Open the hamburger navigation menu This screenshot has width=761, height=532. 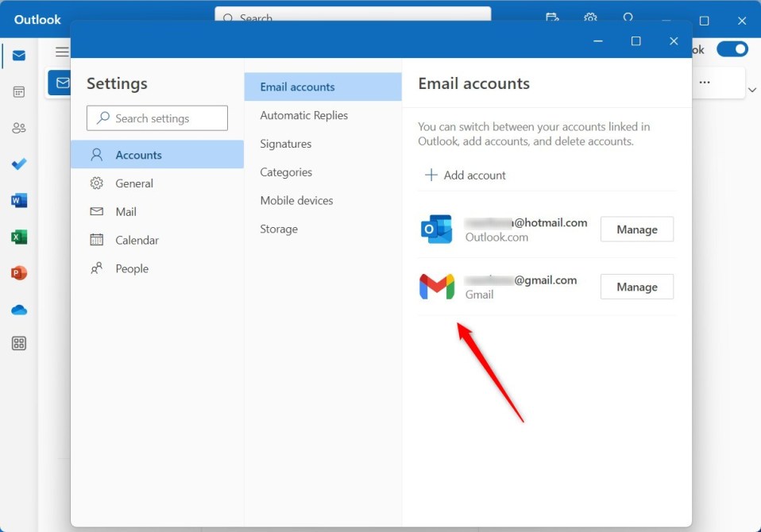62,51
